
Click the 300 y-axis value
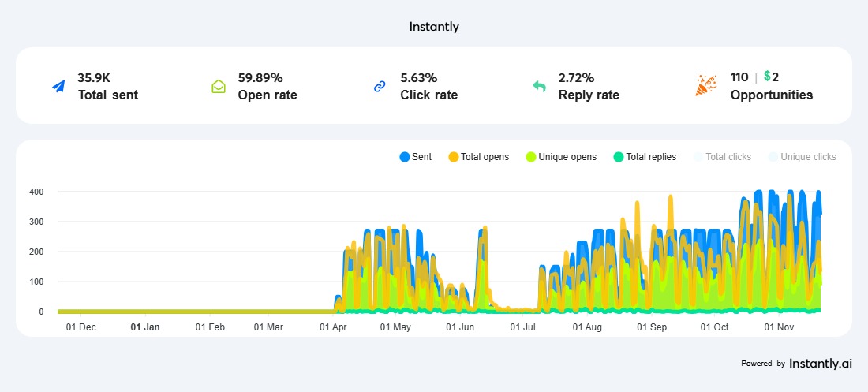[36, 222]
